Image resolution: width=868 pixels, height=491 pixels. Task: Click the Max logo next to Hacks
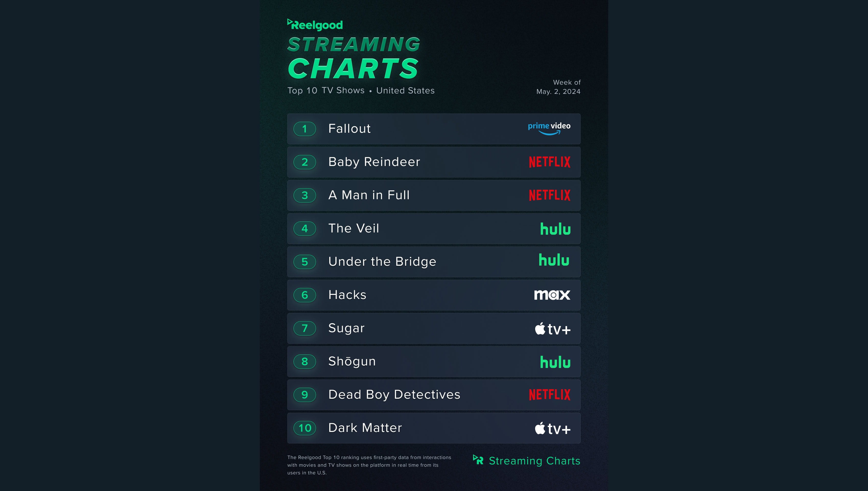tap(552, 295)
